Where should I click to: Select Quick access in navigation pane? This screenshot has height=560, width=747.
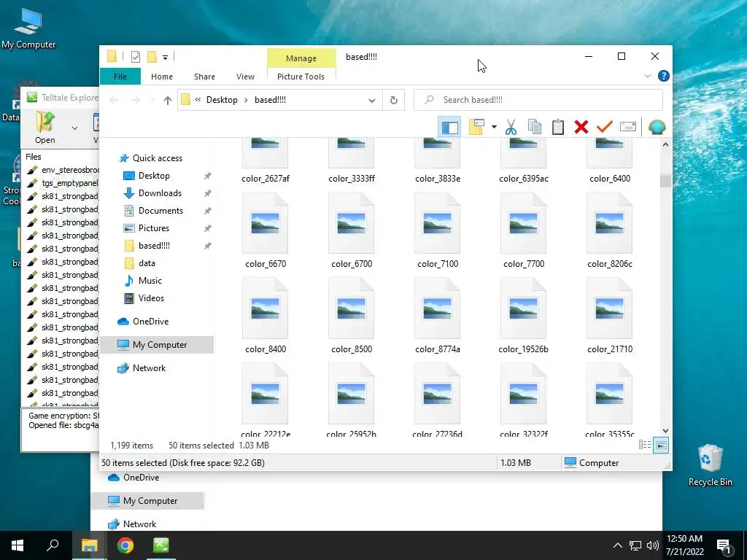(x=158, y=158)
